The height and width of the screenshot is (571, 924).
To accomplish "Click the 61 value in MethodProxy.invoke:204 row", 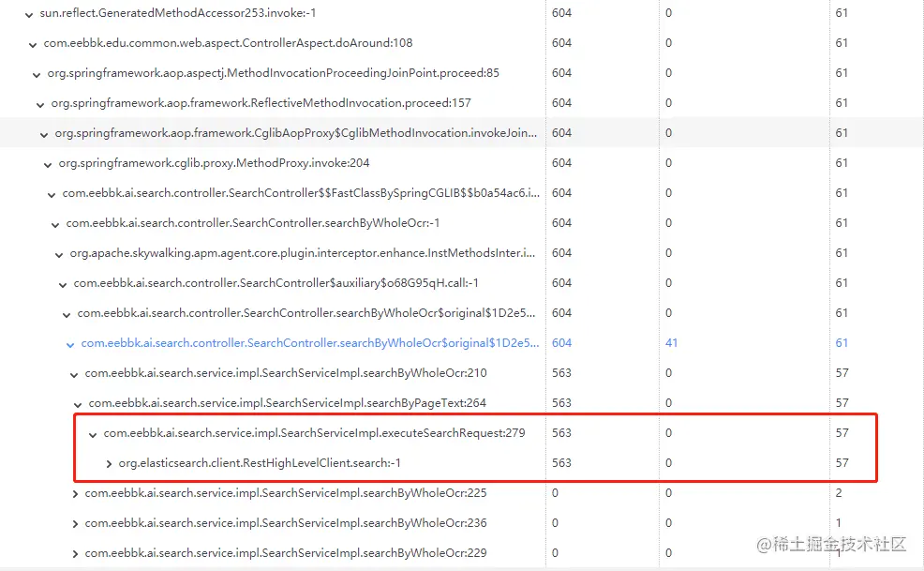I will coord(842,163).
